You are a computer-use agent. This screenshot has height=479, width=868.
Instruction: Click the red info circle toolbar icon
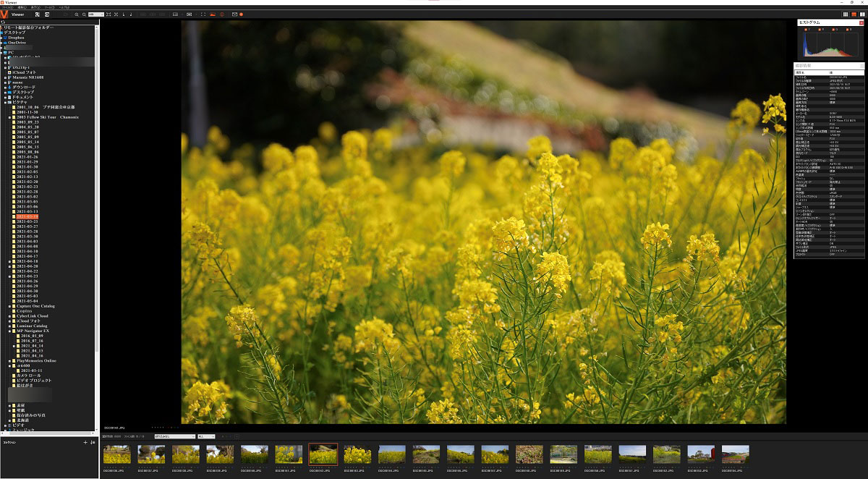(x=222, y=14)
